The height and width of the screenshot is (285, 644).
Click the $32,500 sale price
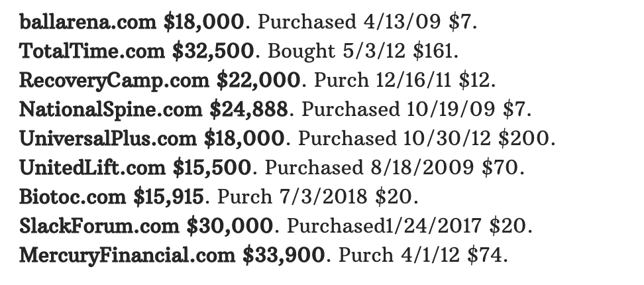point(213,51)
